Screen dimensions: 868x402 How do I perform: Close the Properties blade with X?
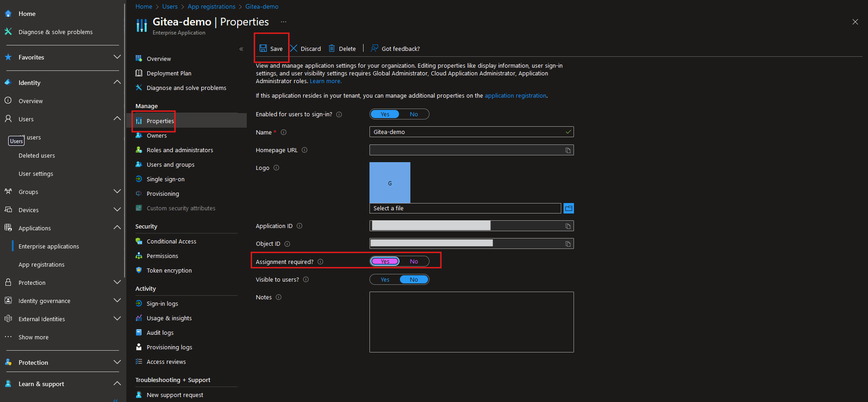[855, 22]
